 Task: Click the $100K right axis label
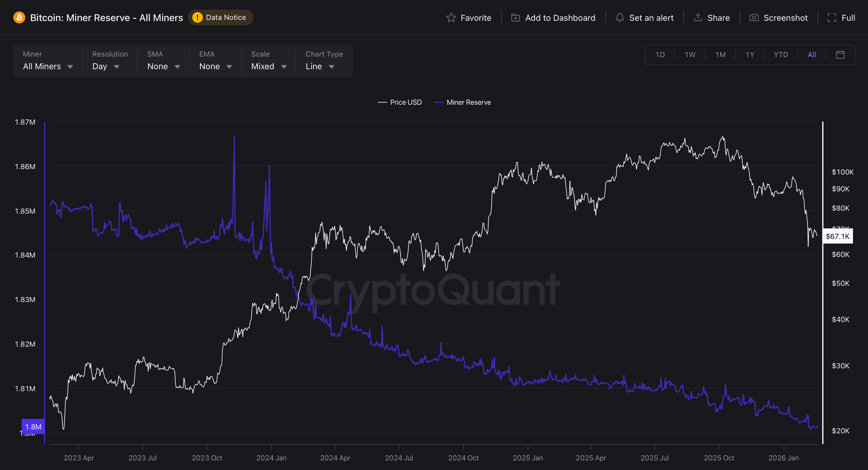[843, 172]
